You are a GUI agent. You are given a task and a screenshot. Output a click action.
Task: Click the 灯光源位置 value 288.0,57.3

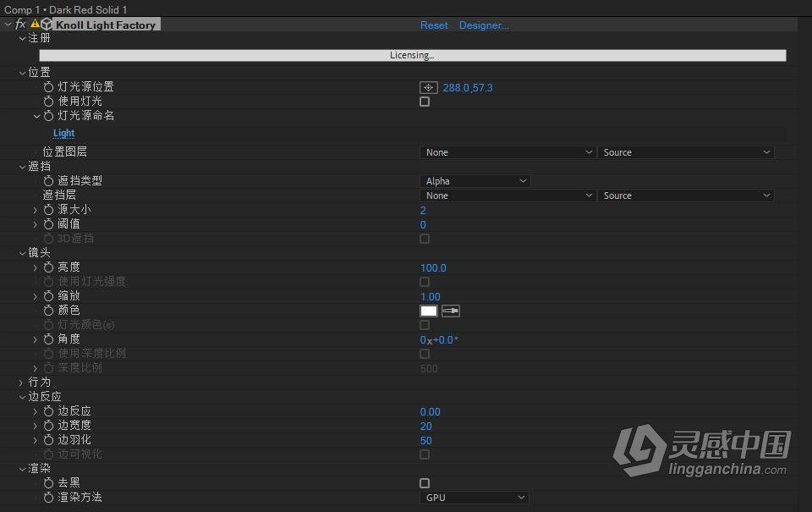tap(468, 87)
